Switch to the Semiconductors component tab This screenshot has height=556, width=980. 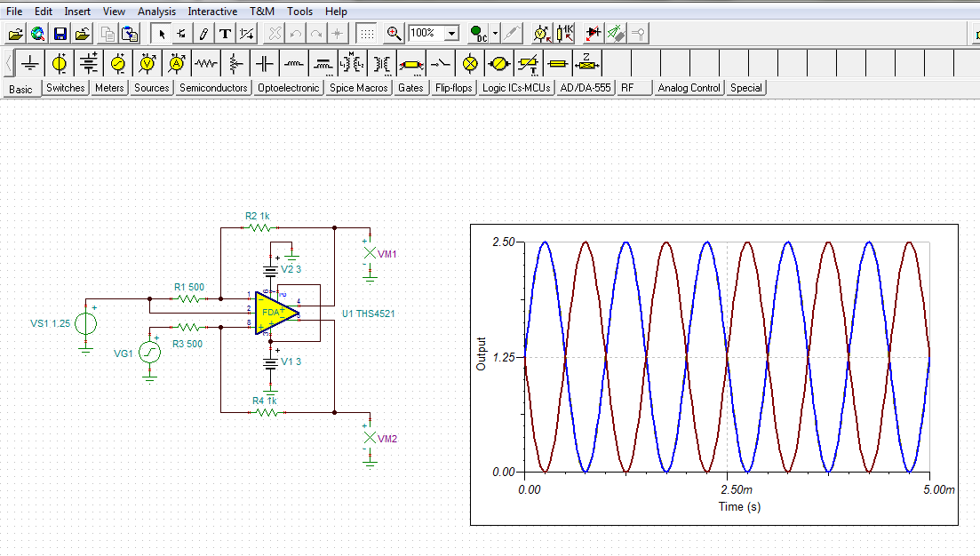pos(213,88)
